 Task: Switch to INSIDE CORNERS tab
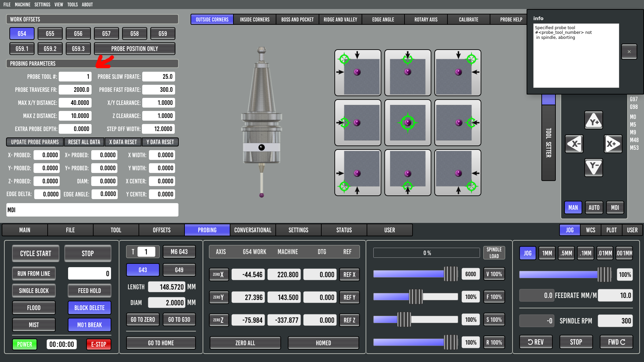coord(255,19)
